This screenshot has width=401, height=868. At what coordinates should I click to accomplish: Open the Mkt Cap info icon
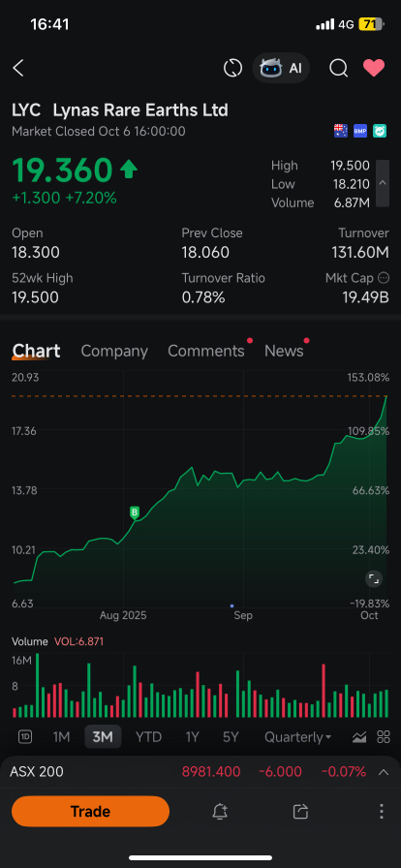[x=383, y=278]
